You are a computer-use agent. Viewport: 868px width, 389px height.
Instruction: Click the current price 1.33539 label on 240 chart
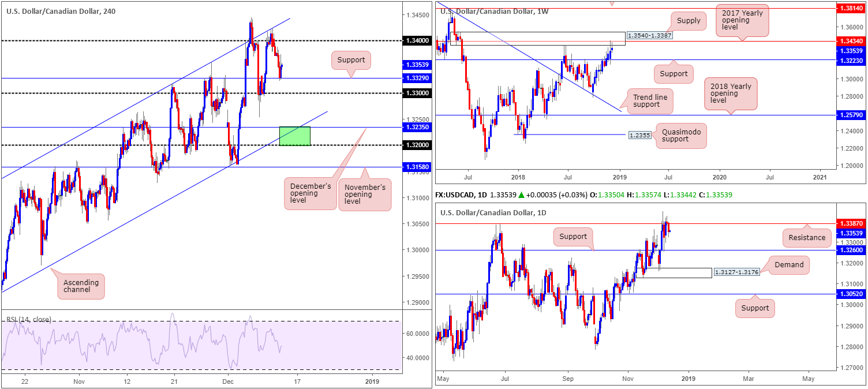[417, 64]
